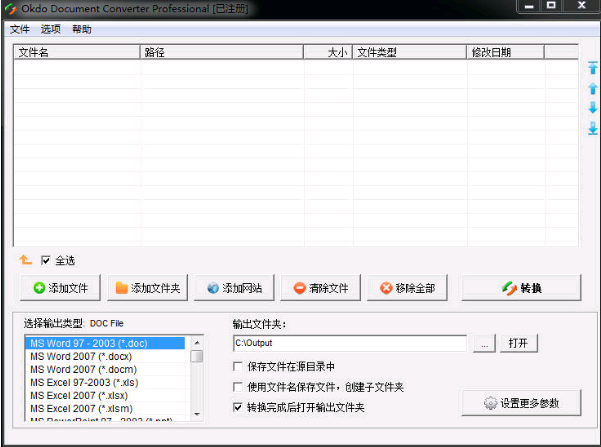Click the 清除文件 button

(x=321, y=288)
